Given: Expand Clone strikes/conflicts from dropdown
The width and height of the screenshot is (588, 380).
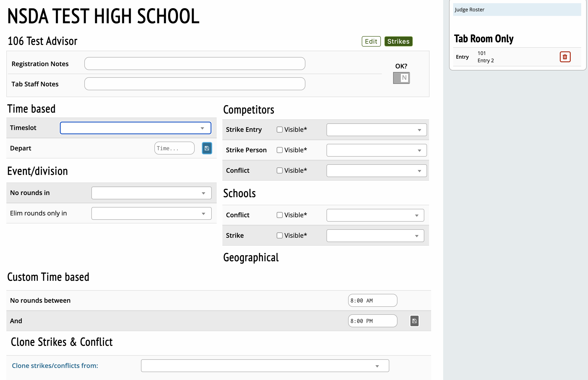Looking at the screenshot, I should (265, 366).
